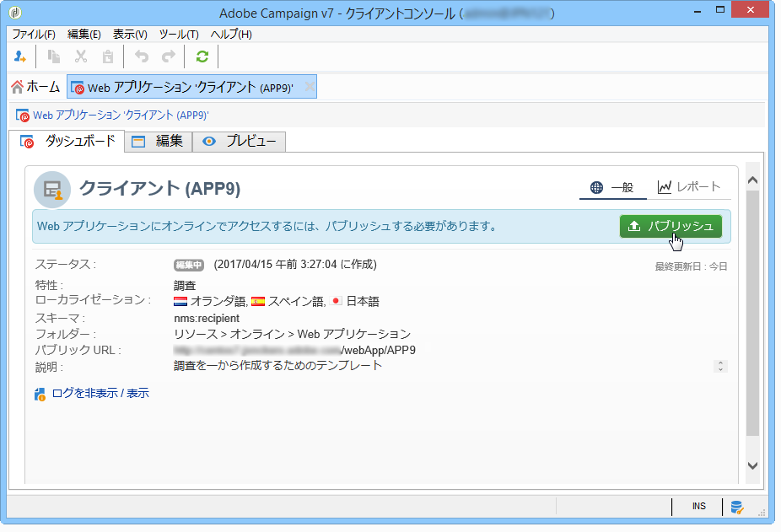781x532 pixels.
Task: Go to the ホーム tab
Action: coord(36,87)
